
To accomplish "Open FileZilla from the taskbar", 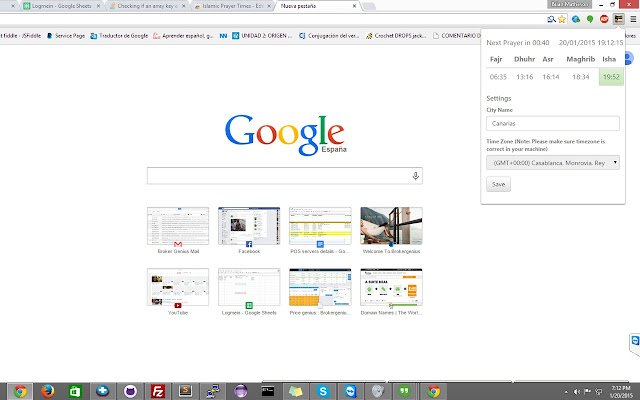I will point(158,391).
